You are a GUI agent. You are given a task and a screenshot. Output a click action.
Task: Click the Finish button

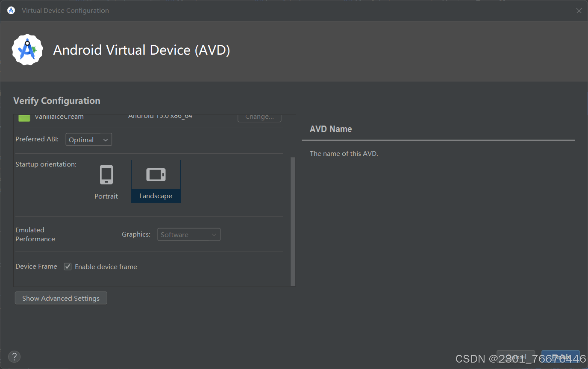561,357
